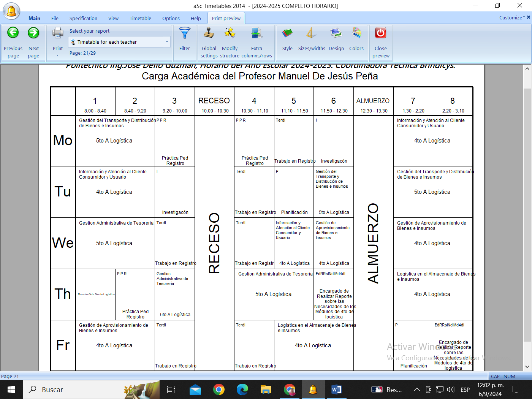Open the Specification tab

tap(83, 18)
